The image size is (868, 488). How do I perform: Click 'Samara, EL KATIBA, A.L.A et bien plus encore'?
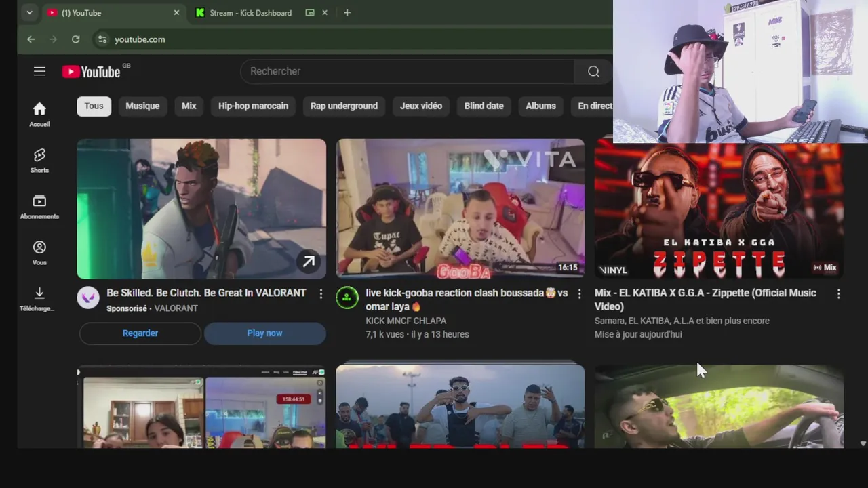682,321
